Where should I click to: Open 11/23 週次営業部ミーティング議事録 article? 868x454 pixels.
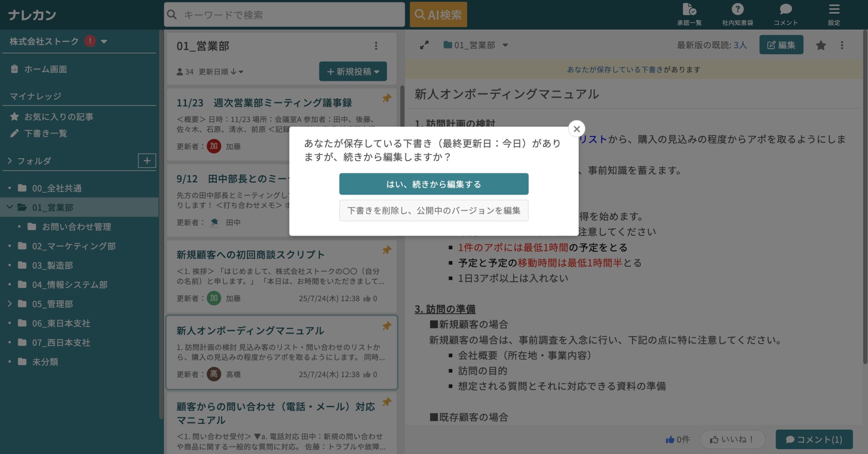[x=264, y=102]
